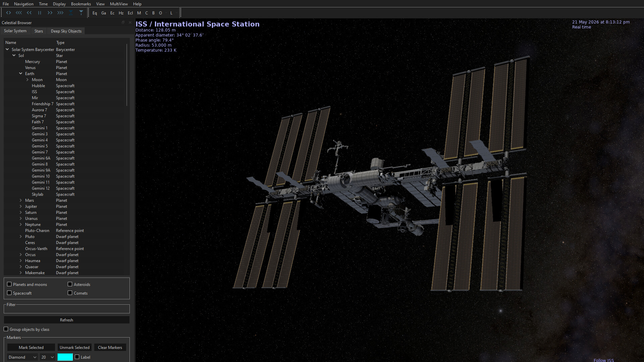This screenshot has width=644, height=362.
Task: Pause time with the pause icon
Action: click(x=40, y=13)
